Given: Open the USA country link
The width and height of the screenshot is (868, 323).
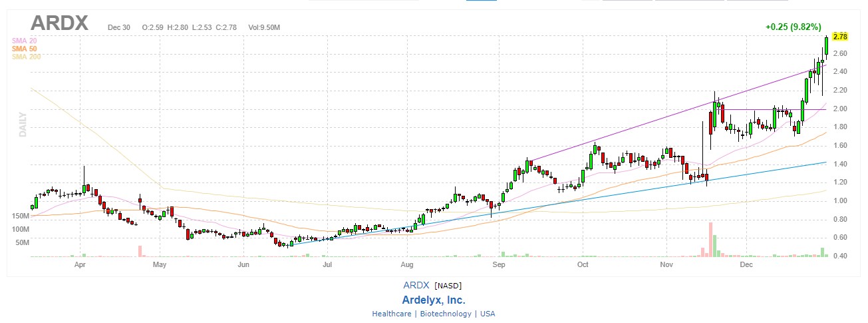Looking at the screenshot, I should [x=488, y=314].
